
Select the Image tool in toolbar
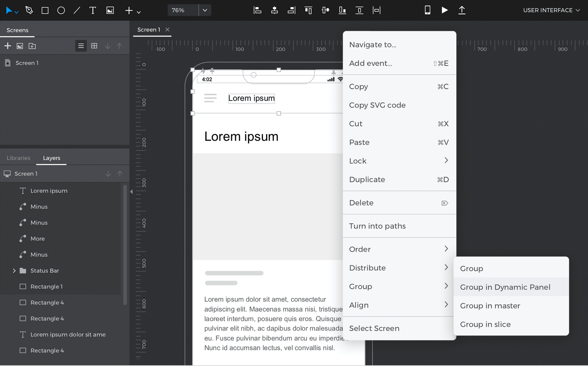point(110,10)
